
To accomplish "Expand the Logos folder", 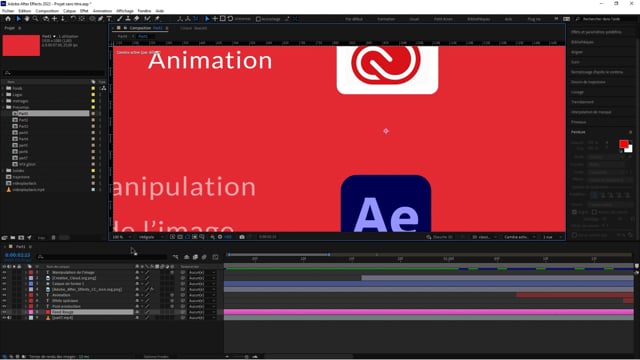I will pyautogui.click(x=3, y=94).
